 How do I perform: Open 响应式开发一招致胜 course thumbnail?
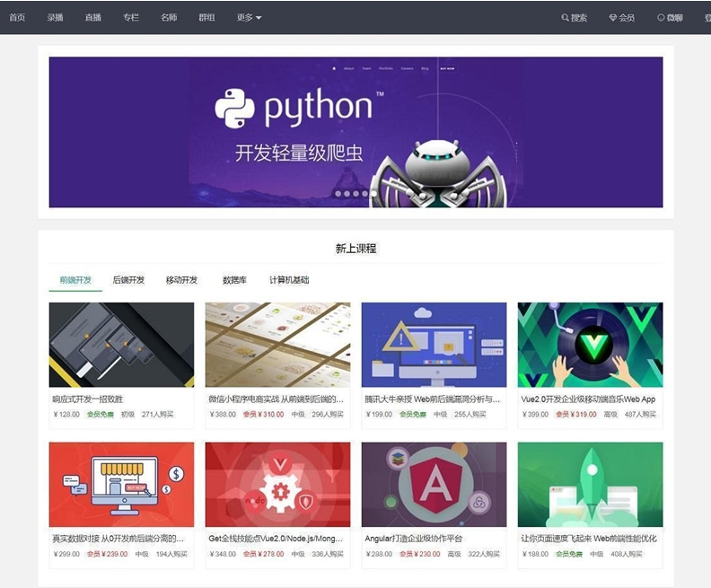[121, 345]
